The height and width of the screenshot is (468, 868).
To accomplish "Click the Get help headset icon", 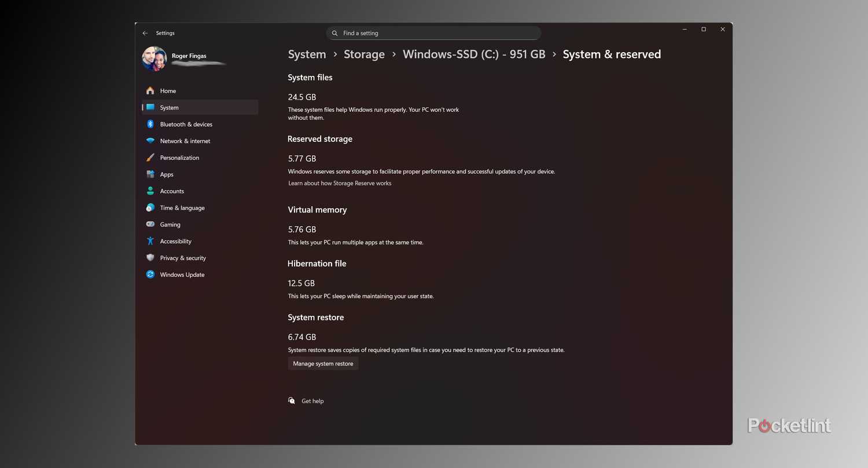I will point(292,400).
